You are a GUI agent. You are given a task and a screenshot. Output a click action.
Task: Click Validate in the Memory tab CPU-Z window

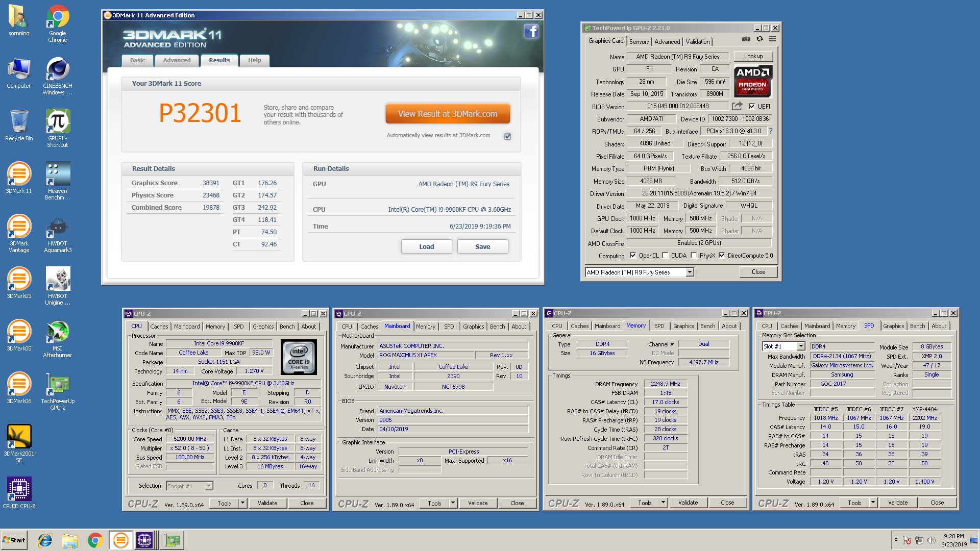click(x=688, y=503)
